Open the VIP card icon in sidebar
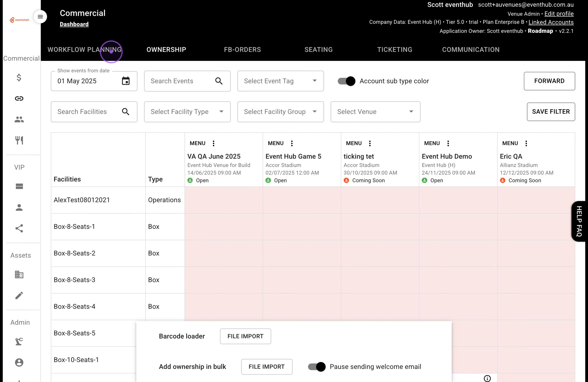 coord(19,186)
